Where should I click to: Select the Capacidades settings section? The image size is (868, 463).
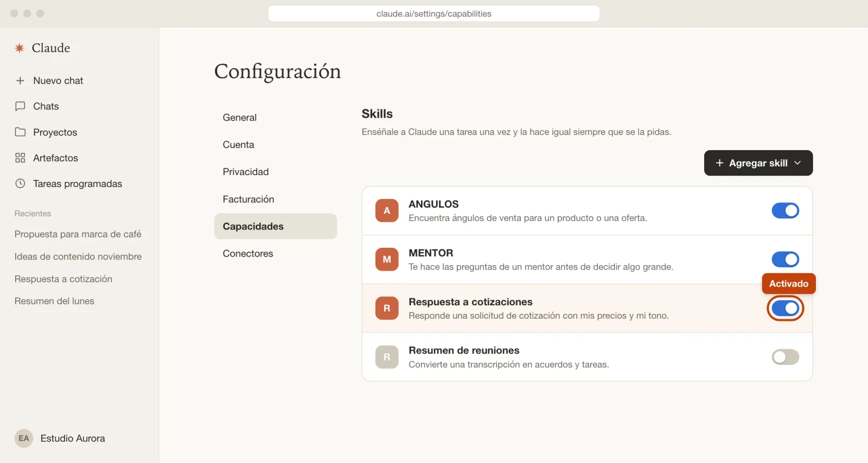click(276, 226)
